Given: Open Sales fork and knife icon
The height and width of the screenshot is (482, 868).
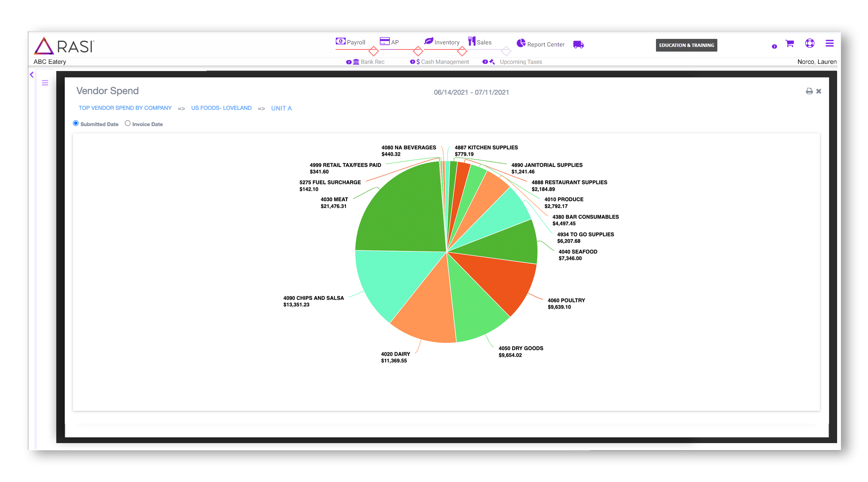Looking at the screenshot, I should 471,41.
